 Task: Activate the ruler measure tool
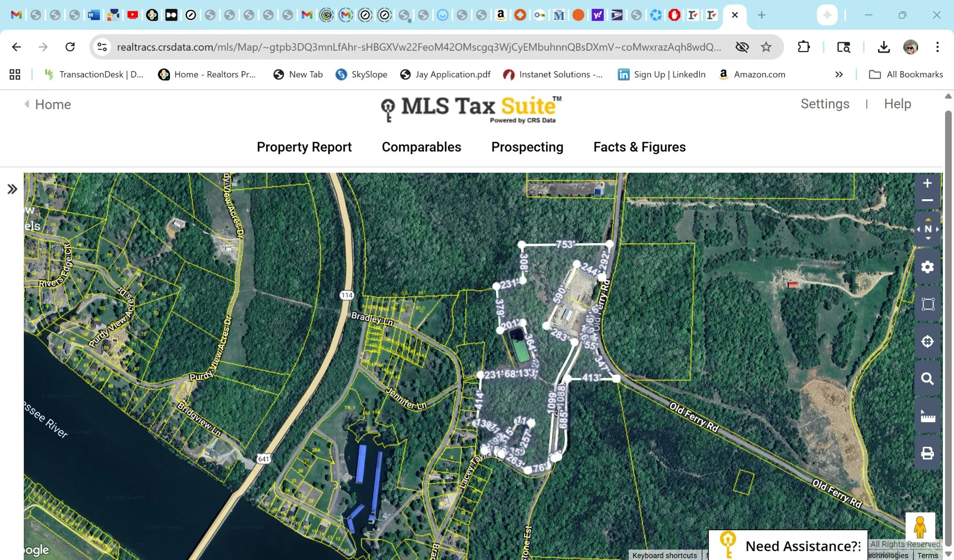927,416
